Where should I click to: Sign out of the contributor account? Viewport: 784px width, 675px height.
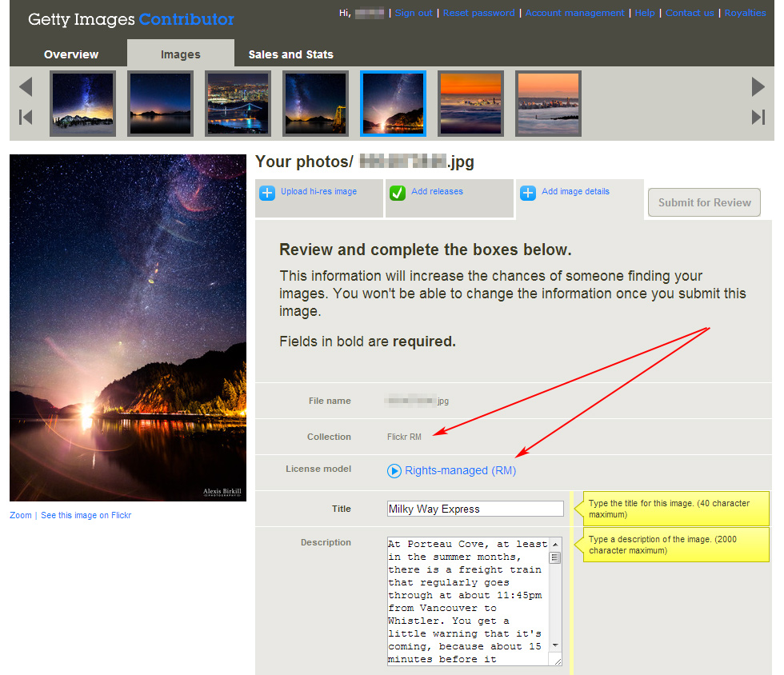click(x=414, y=13)
